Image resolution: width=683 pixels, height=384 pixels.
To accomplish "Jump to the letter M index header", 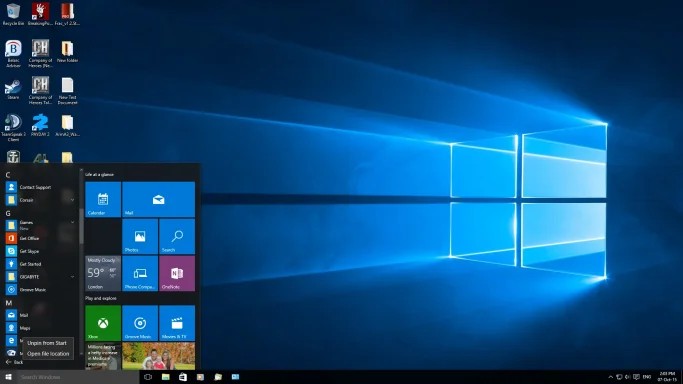I will point(8,303).
